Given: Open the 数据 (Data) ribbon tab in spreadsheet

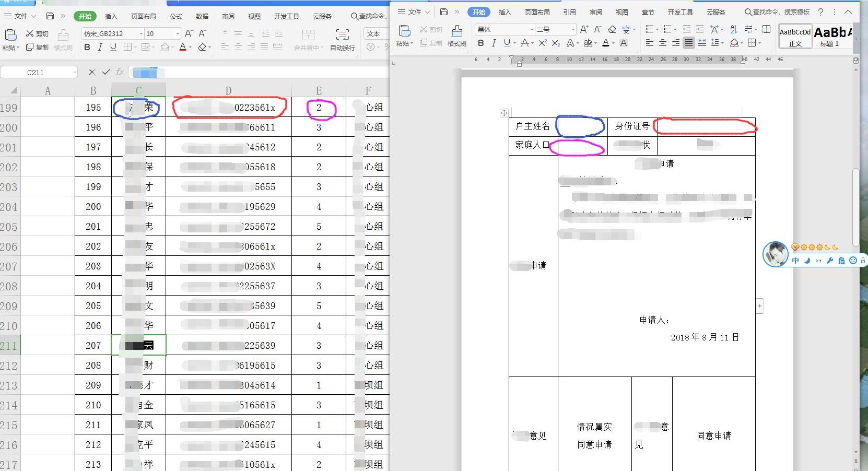Looking at the screenshot, I should coord(202,16).
